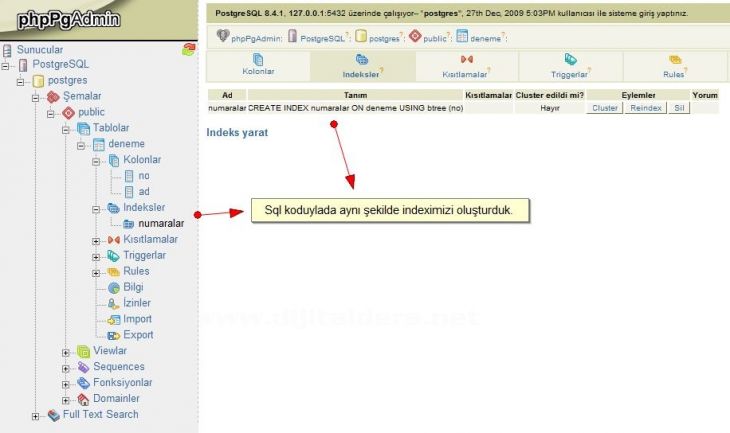The width and height of the screenshot is (730, 433).
Task: Collapse the Tablolar node
Action: [66, 130]
